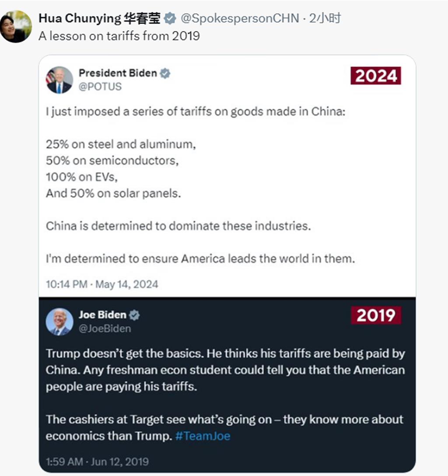Click the red 2024 year label
448x476 pixels.
click(x=376, y=76)
